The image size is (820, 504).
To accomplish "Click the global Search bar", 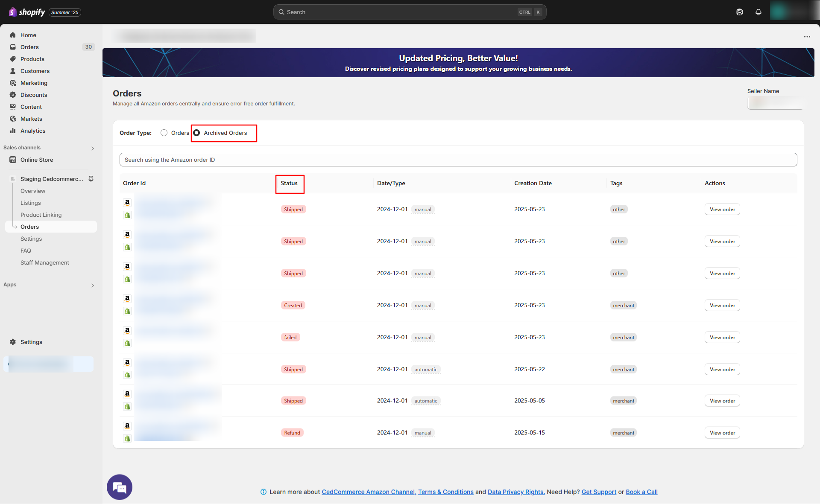I will pyautogui.click(x=410, y=12).
